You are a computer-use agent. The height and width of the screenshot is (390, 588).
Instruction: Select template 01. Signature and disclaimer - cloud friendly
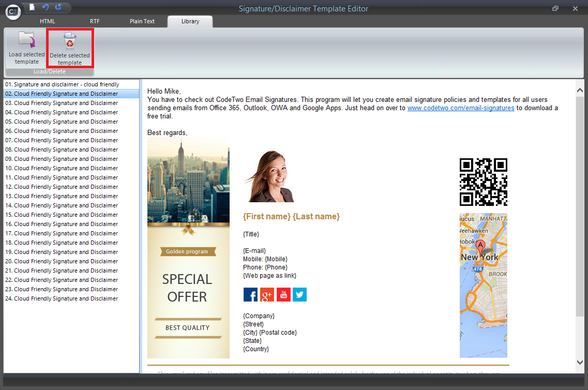click(x=71, y=84)
